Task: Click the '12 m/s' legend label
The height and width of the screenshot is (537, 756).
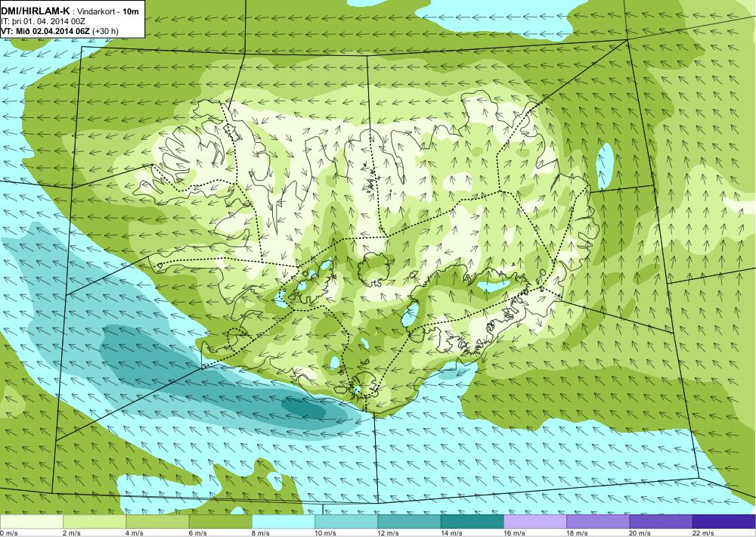Action: pyautogui.click(x=389, y=533)
